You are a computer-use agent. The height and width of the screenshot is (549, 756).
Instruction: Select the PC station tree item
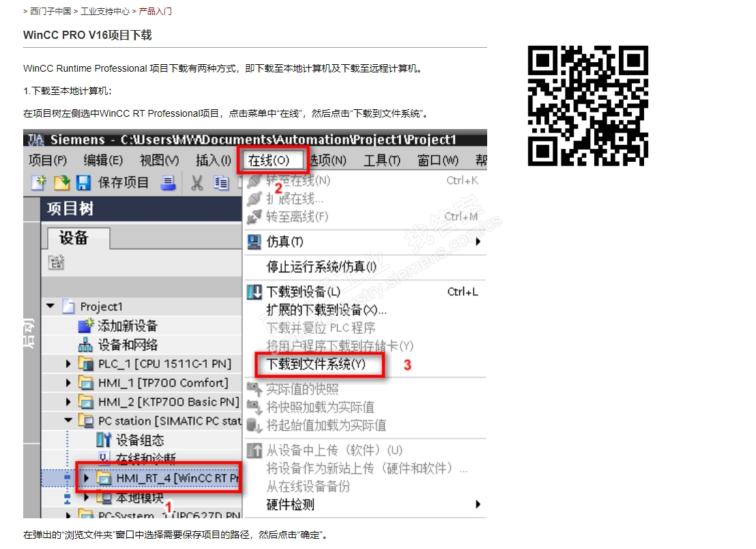(170, 421)
